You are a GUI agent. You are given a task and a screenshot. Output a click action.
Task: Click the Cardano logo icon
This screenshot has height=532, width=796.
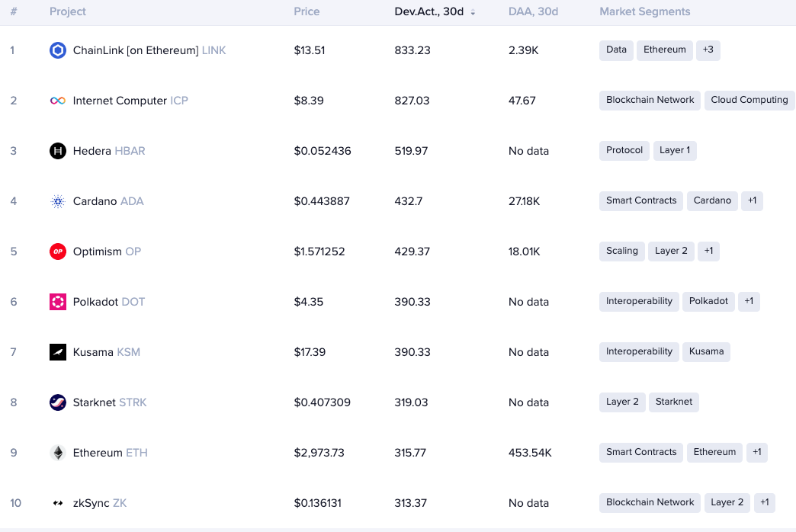tap(58, 201)
